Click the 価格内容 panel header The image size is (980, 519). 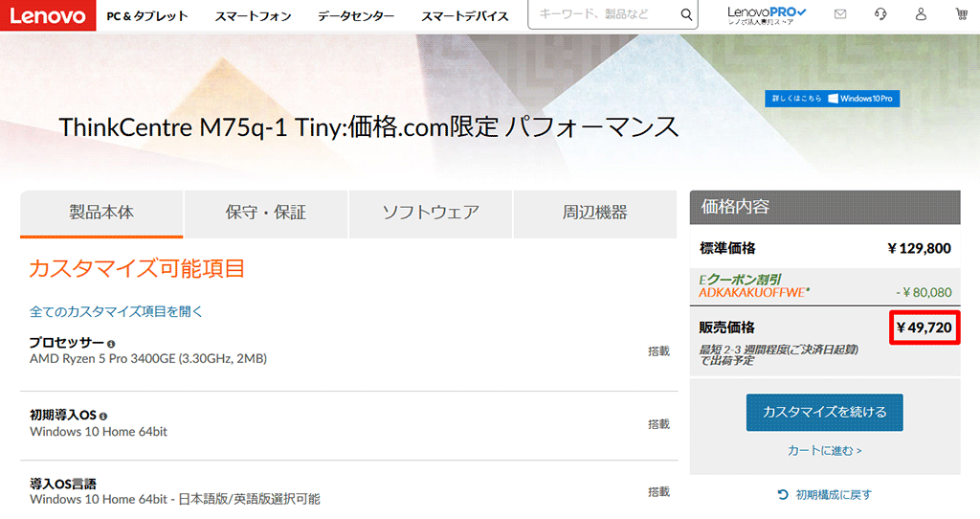click(825, 207)
